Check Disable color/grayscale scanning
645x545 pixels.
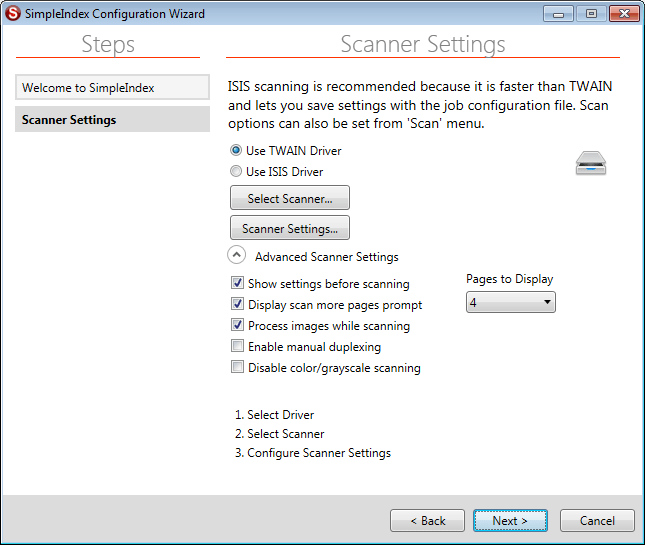coord(237,367)
